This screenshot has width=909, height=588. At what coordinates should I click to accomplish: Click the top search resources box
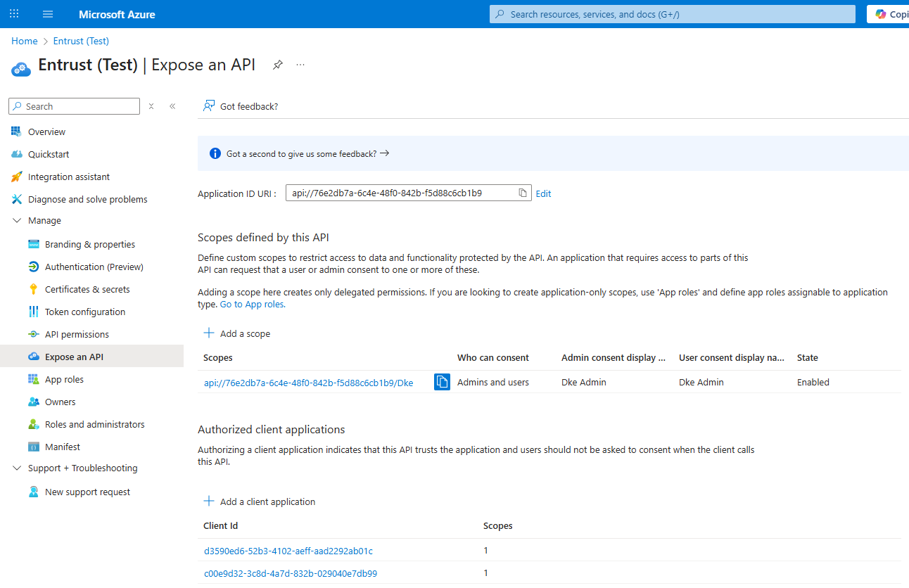pyautogui.click(x=672, y=14)
